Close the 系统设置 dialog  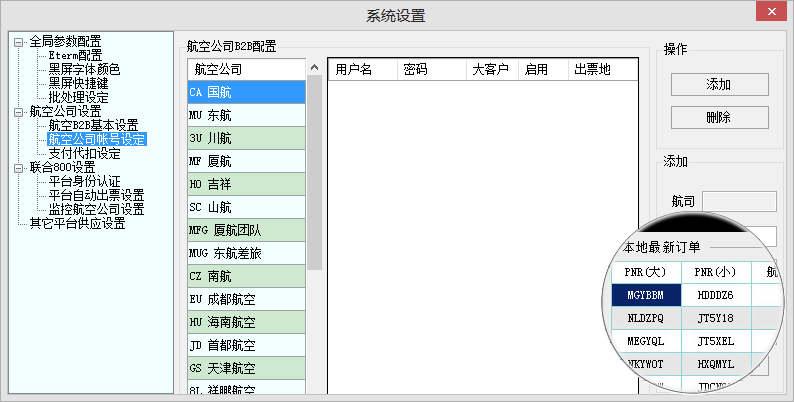(771, 12)
